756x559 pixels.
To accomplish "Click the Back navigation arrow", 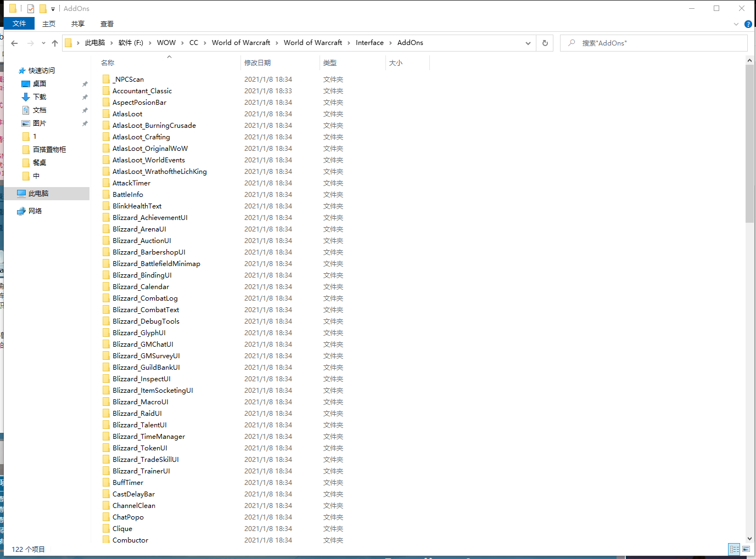I will (x=14, y=43).
